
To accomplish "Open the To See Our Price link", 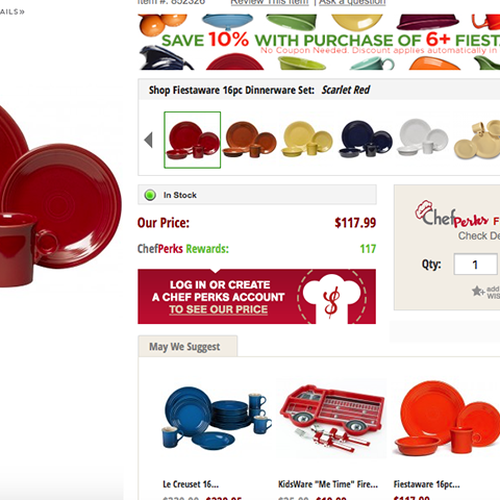I will tap(218, 309).
